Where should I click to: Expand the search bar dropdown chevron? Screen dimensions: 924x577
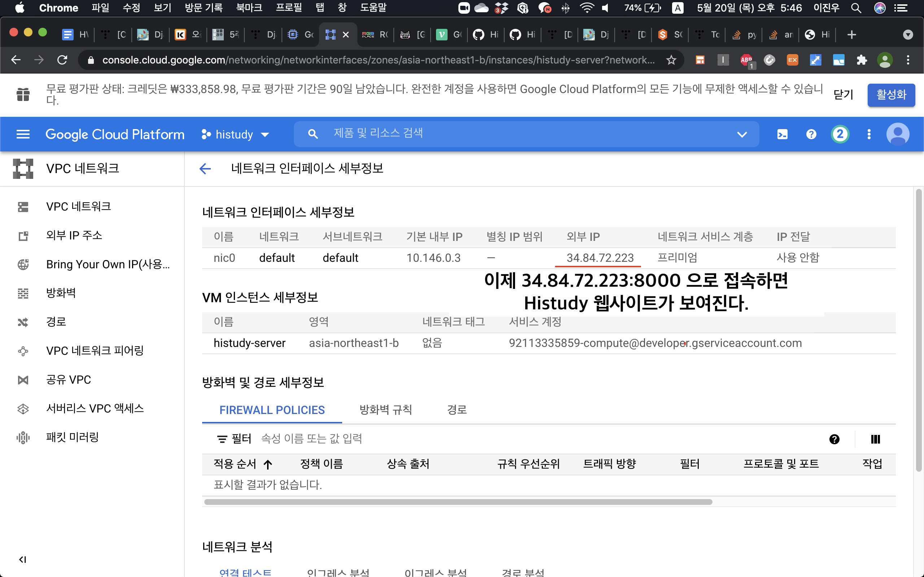point(741,134)
